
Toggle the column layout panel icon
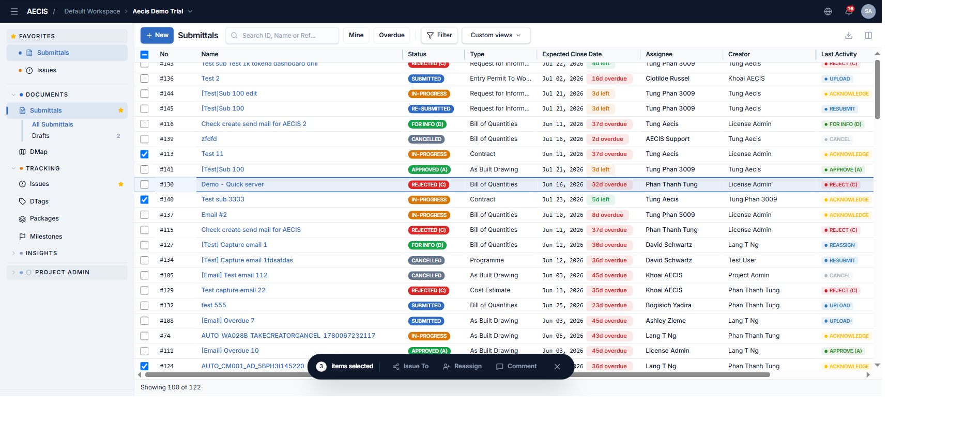click(x=868, y=35)
